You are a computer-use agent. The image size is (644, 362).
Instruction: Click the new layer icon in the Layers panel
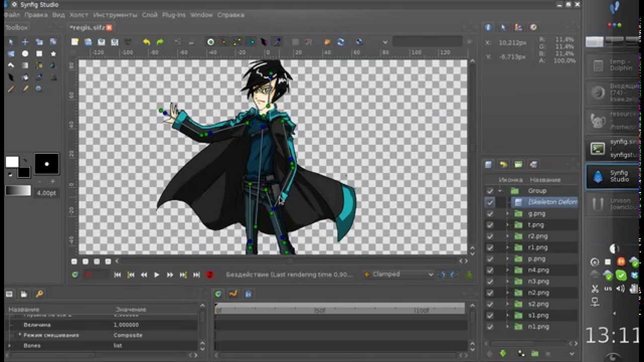pos(488,164)
